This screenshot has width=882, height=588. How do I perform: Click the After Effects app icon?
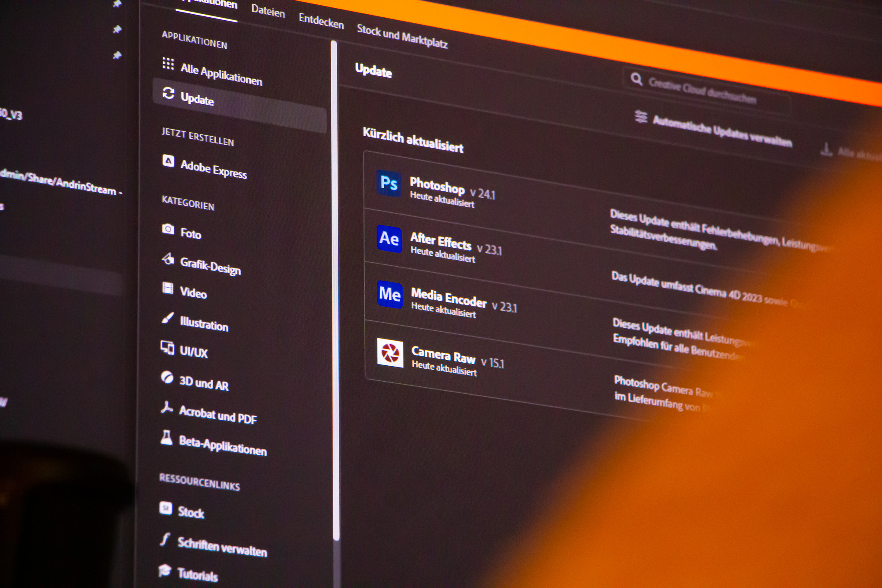click(x=389, y=239)
